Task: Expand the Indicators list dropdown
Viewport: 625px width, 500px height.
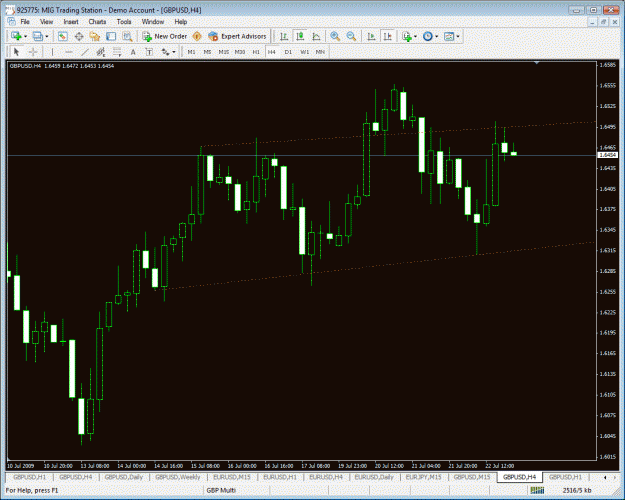Action: click(415, 37)
